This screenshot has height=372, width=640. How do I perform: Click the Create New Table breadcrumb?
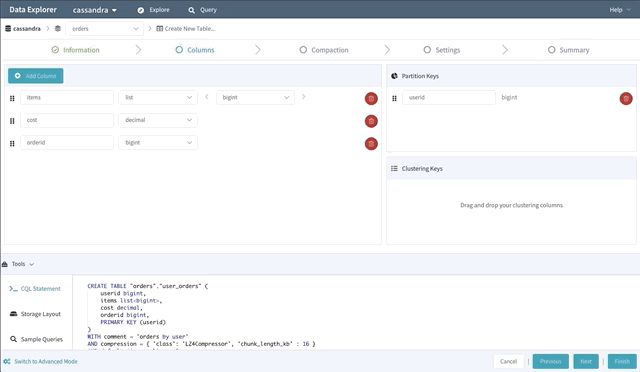(x=190, y=29)
